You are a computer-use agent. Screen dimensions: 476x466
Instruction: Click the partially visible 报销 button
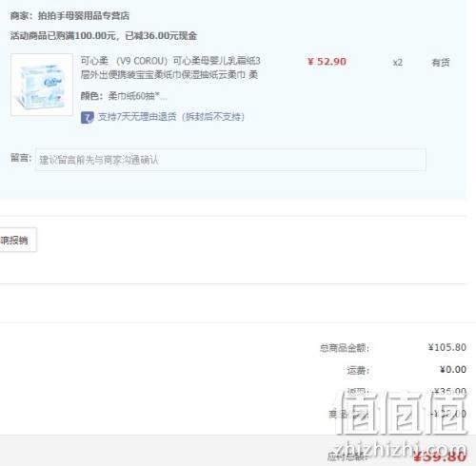click(x=18, y=240)
